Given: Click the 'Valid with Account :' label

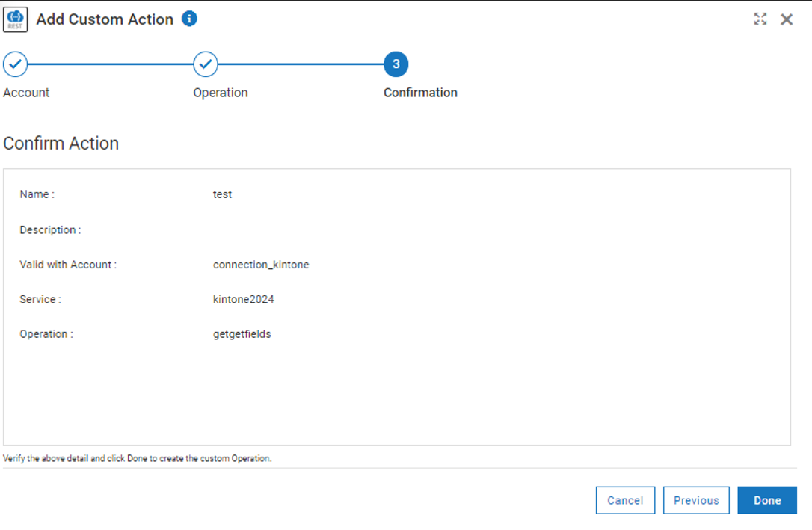Looking at the screenshot, I should tap(68, 265).
